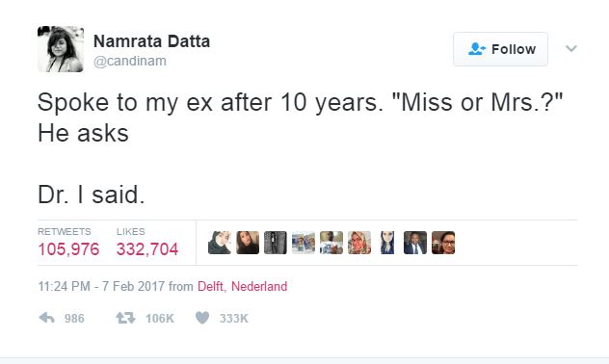609x364 pixels.
Task: Click the 986 replies count
Action: pyautogui.click(x=74, y=319)
